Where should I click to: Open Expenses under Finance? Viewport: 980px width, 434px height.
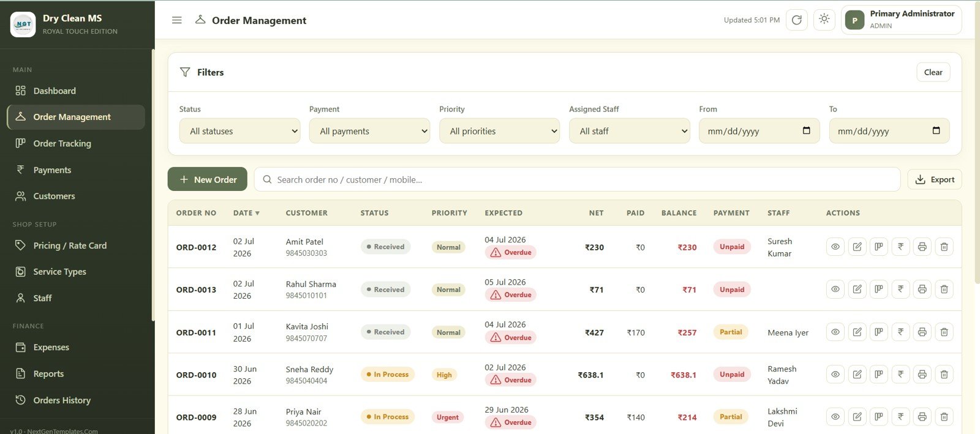pyautogui.click(x=76, y=347)
